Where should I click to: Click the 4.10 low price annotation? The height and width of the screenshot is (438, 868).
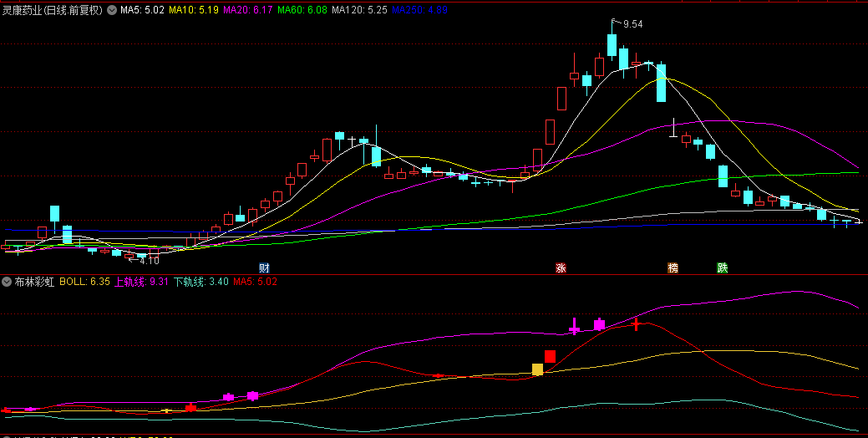click(x=150, y=261)
